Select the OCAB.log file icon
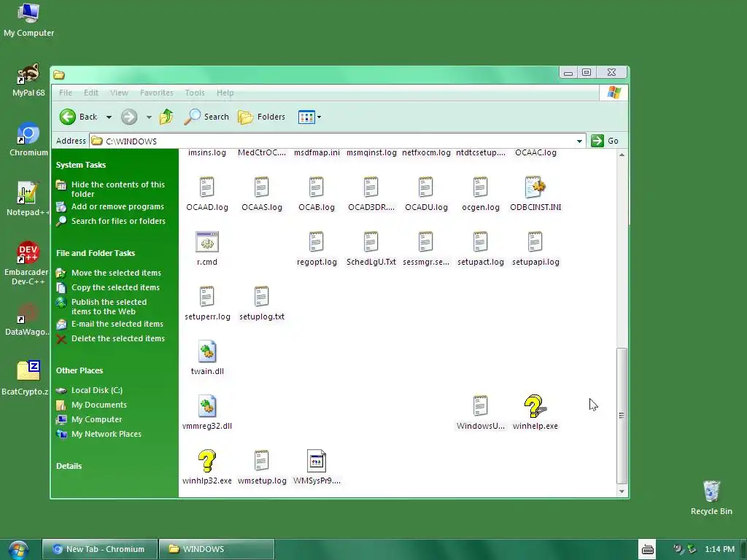This screenshot has width=747, height=560. pyautogui.click(x=317, y=187)
